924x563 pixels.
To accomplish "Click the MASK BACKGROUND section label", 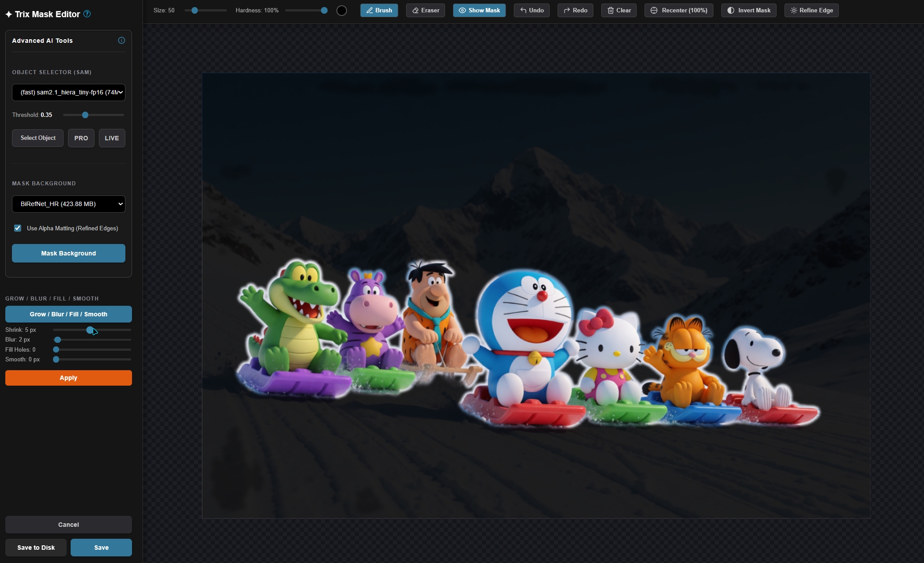I will click(44, 183).
